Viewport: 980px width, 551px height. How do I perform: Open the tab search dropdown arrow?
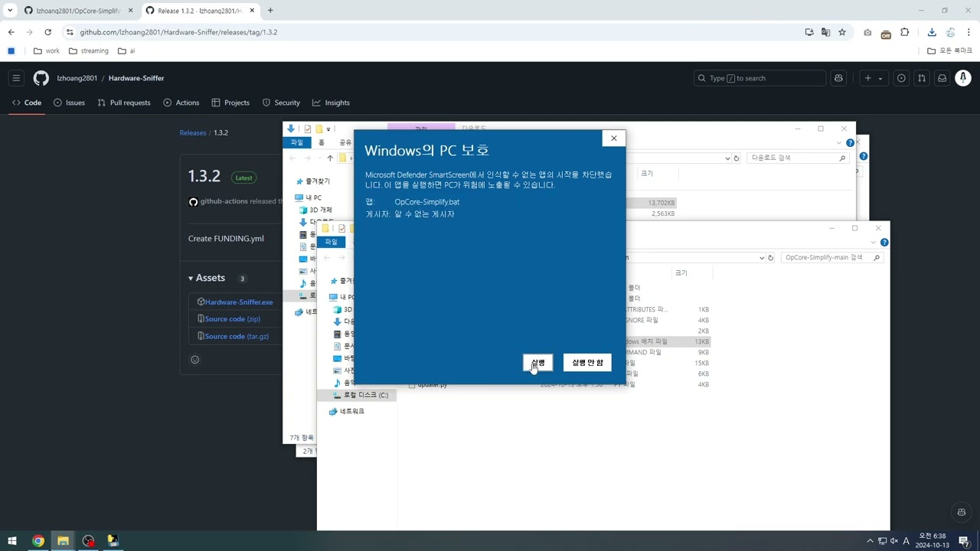click(x=10, y=11)
